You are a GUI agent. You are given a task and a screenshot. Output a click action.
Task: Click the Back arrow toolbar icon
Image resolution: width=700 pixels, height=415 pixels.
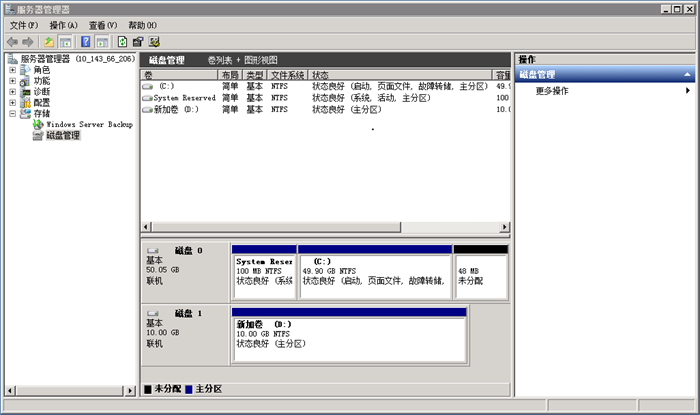pyautogui.click(x=12, y=42)
